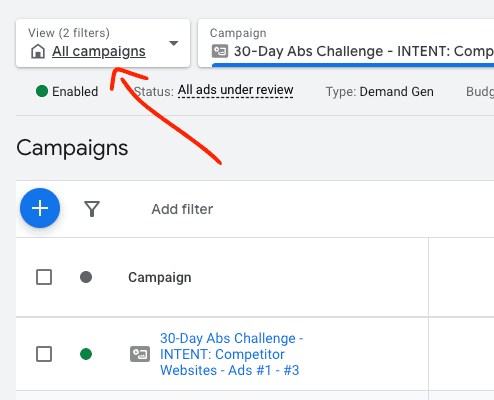Open the View dropdown arrow
Viewport: 494px width, 400px height.
click(173, 43)
